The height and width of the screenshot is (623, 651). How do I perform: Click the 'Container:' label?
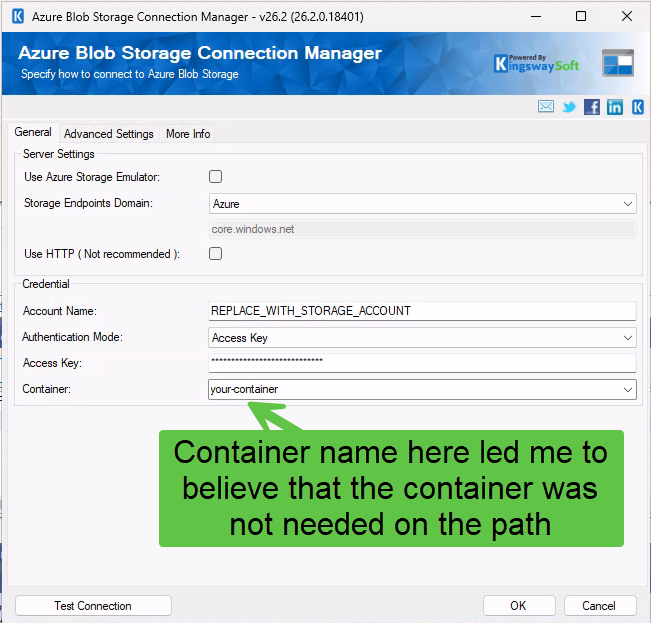coord(46,389)
